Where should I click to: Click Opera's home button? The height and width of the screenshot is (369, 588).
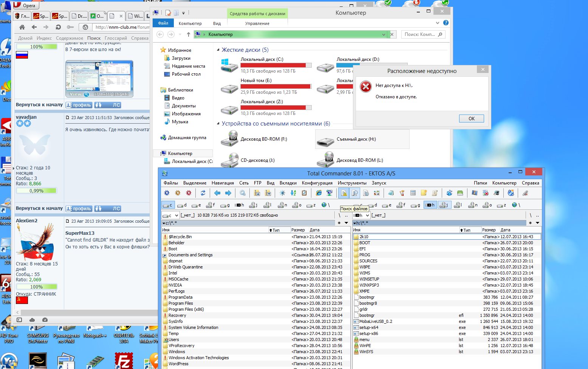click(22, 27)
